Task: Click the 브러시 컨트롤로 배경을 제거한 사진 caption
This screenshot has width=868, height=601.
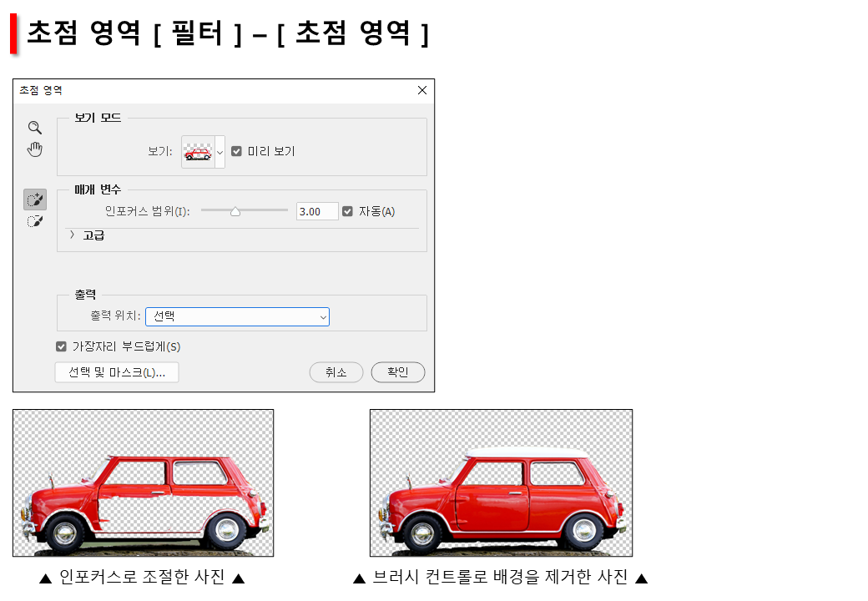Action: pos(500,577)
